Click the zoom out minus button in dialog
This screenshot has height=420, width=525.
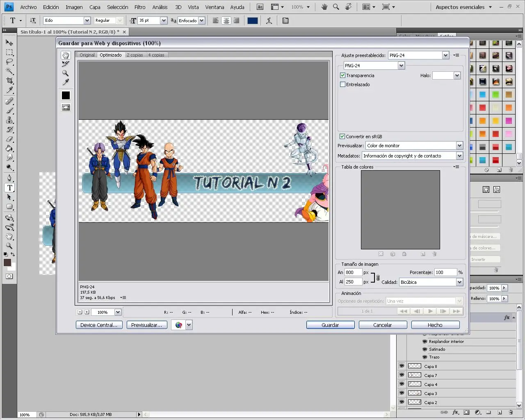click(x=80, y=312)
